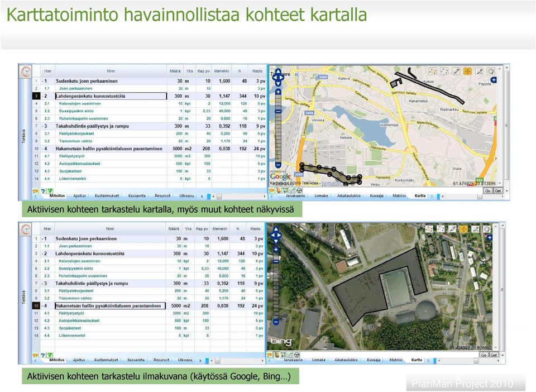
Task: Zoom out with the bottom minus button on the Bing map
Action: click(x=276, y=322)
